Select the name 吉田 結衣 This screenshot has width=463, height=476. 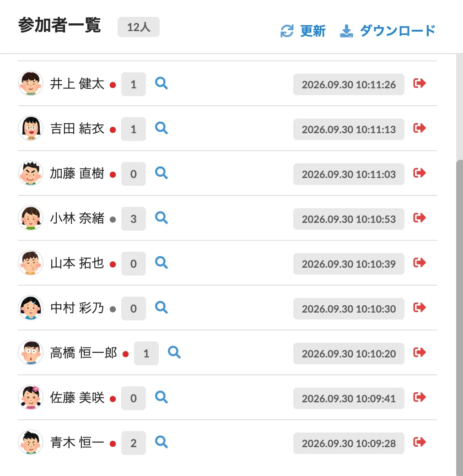tap(77, 129)
